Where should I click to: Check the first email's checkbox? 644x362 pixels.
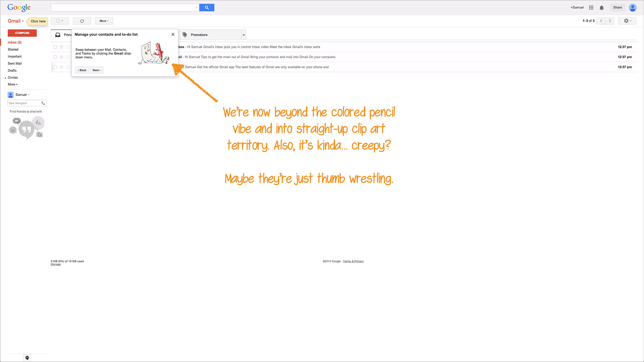coord(55,47)
